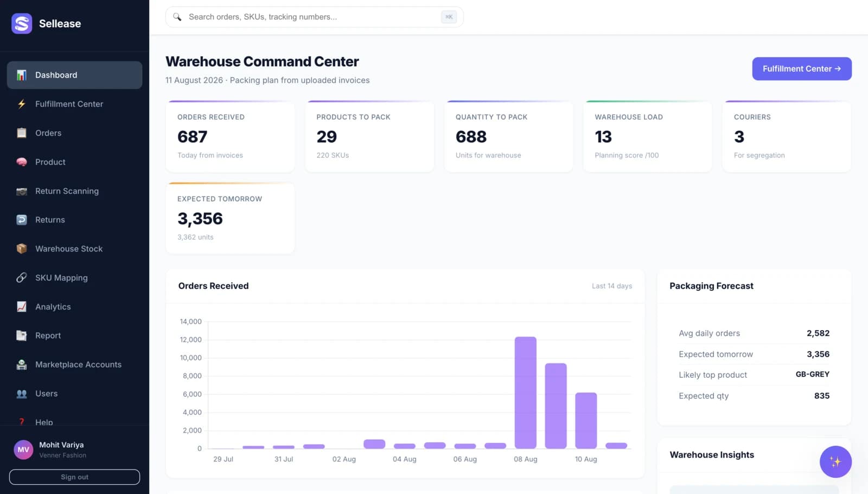Click the Products To Pack card
This screenshot has height=494, width=868.
[369, 136]
